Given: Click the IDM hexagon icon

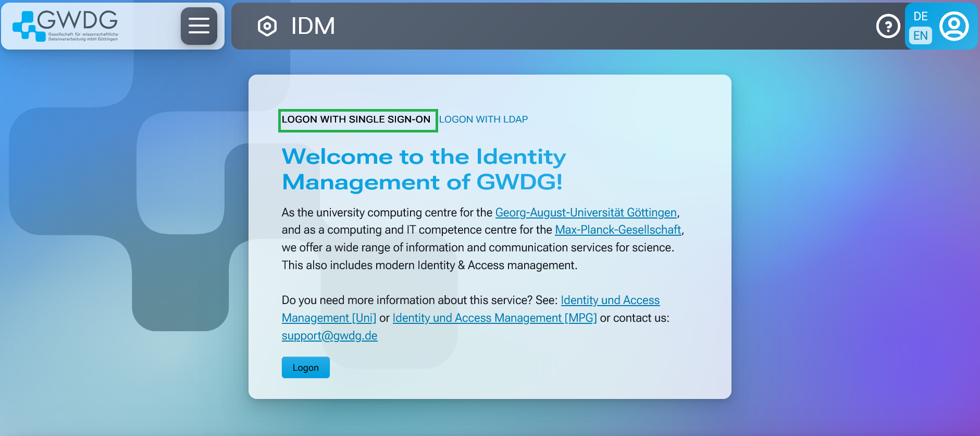Looking at the screenshot, I should (x=267, y=26).
